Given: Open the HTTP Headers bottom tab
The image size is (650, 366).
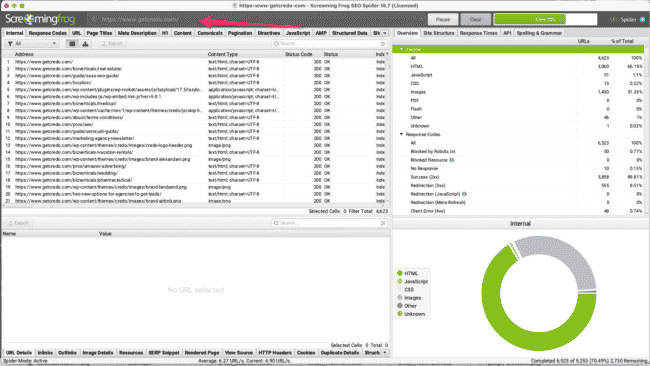Looking at the screenshot, I should coord(275,352).
